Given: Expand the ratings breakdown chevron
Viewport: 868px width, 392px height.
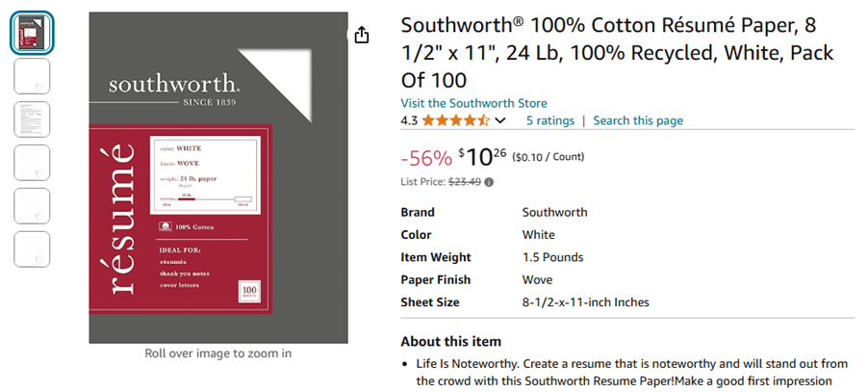Looking at the screenshot, I should click(x=499, y=120).
